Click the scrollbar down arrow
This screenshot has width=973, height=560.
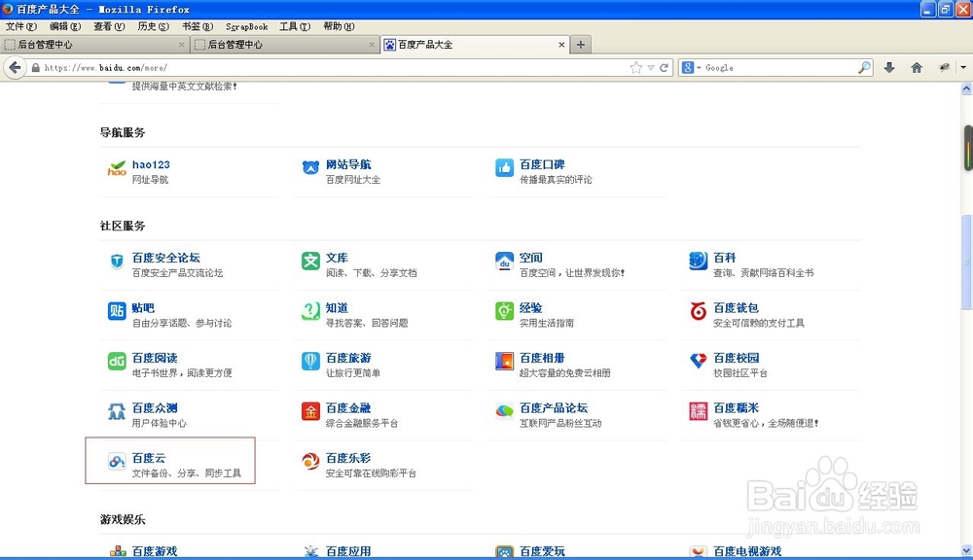coord(967,550)
